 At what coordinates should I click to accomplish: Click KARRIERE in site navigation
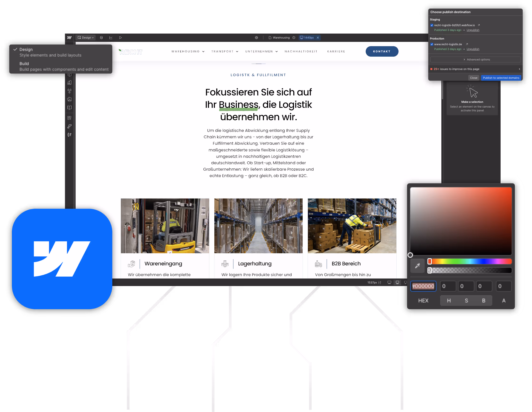(336, 51)
